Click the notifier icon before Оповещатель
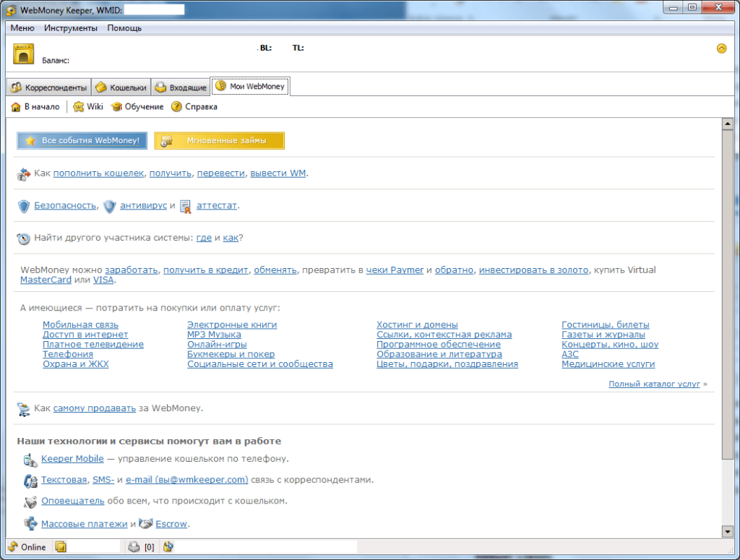 coord(30,502)
